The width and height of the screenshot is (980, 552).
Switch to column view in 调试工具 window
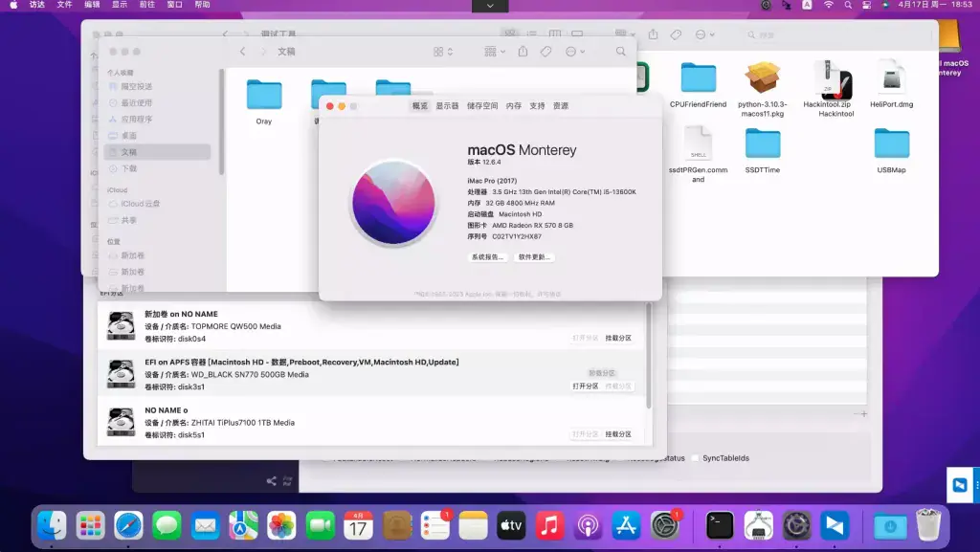click(x=554, y=33)
